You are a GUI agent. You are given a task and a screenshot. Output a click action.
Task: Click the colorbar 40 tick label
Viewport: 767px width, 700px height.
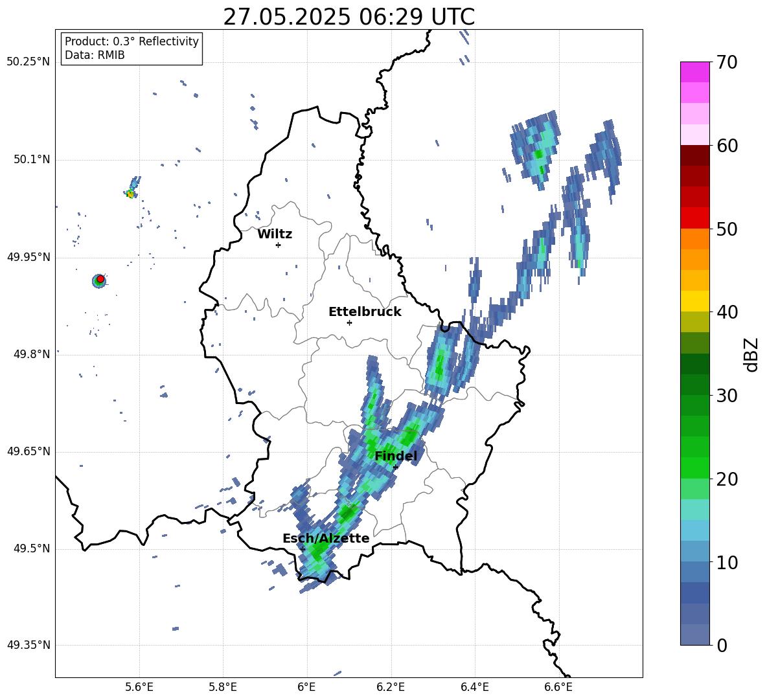[x=727, y=312]
